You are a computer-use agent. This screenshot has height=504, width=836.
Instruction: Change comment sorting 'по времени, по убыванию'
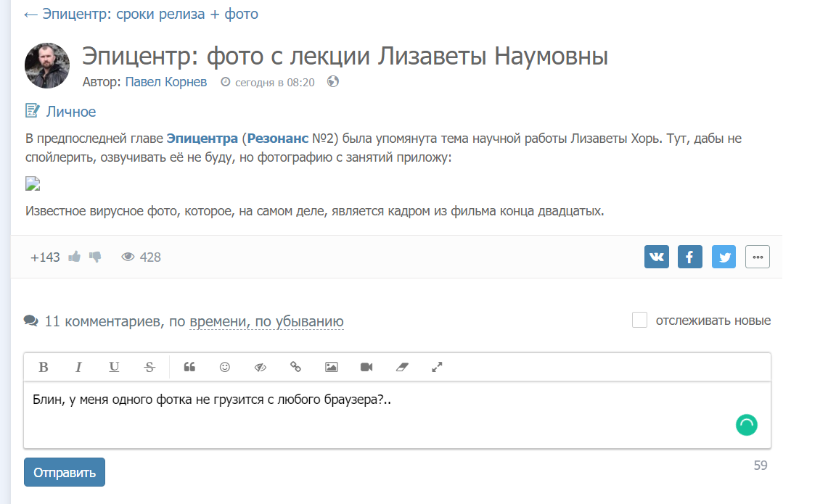266,321
